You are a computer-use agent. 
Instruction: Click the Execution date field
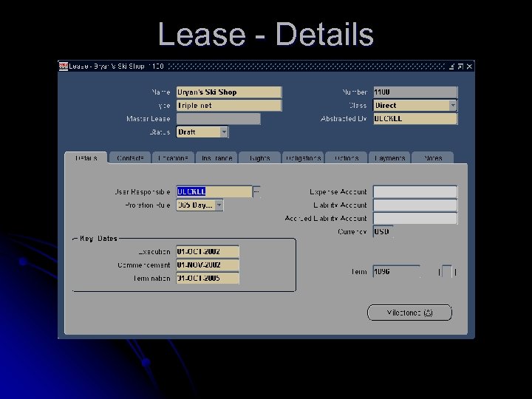[x=208, y=252]
